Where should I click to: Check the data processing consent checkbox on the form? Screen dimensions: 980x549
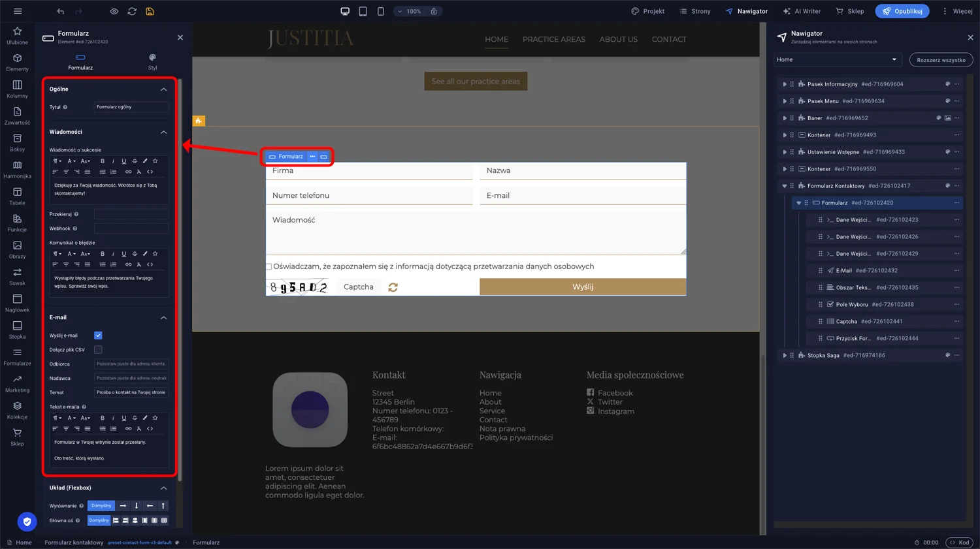tap(269, 266)
